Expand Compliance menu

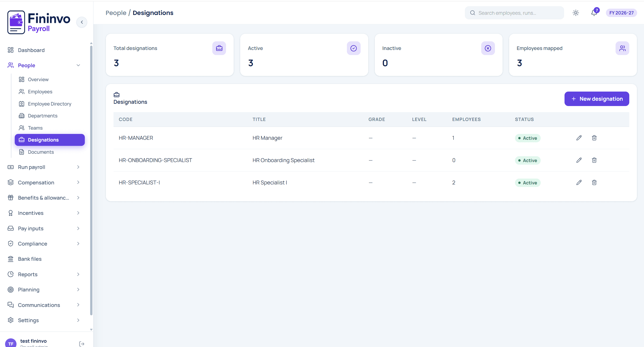[x=46, y=244]
